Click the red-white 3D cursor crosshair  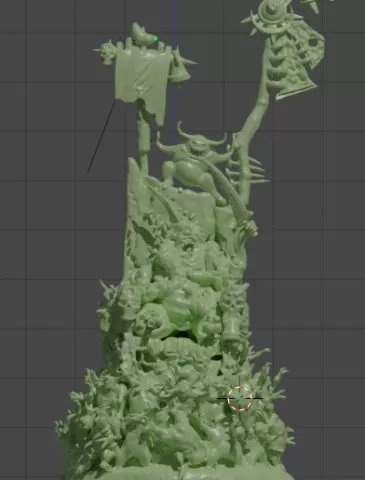pyautogui.click(x=240, y=398)
